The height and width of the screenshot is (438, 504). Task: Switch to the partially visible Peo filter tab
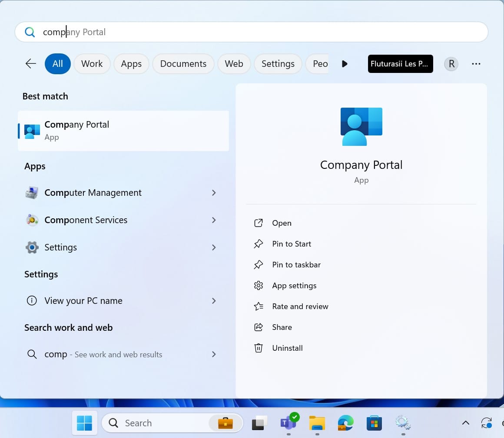[x=317, y=63]
